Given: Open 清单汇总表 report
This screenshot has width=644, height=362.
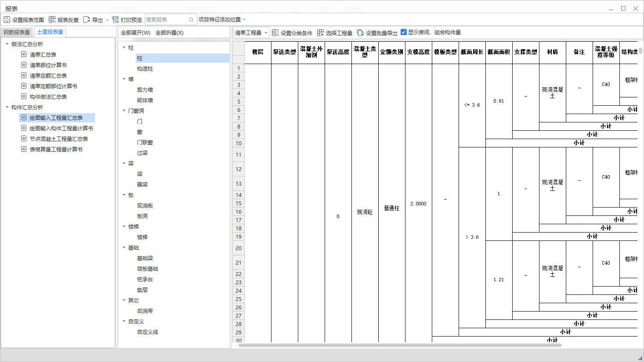Looking at the screenshot, I should (43, 54).
